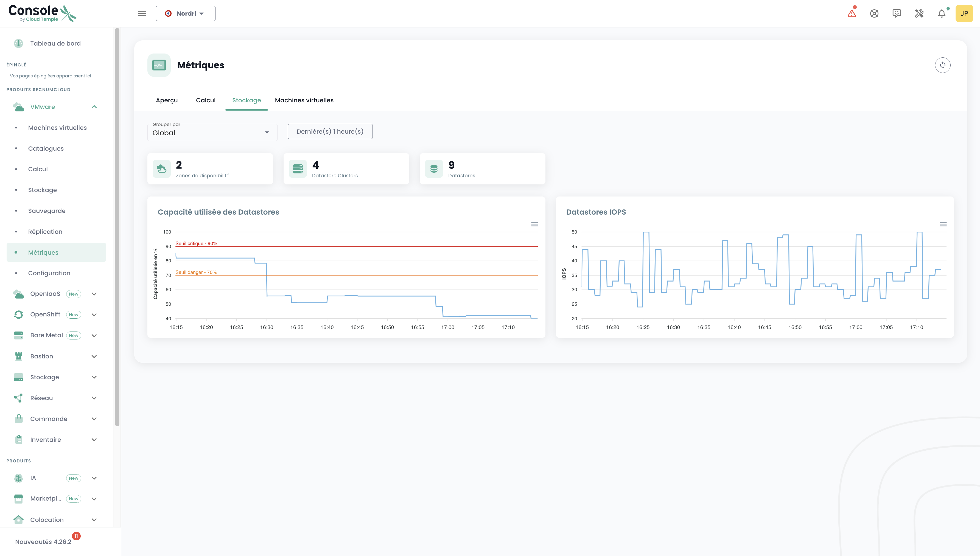Collapse the VMware menu section
The image size is (980, 556).
click(94, 107)
